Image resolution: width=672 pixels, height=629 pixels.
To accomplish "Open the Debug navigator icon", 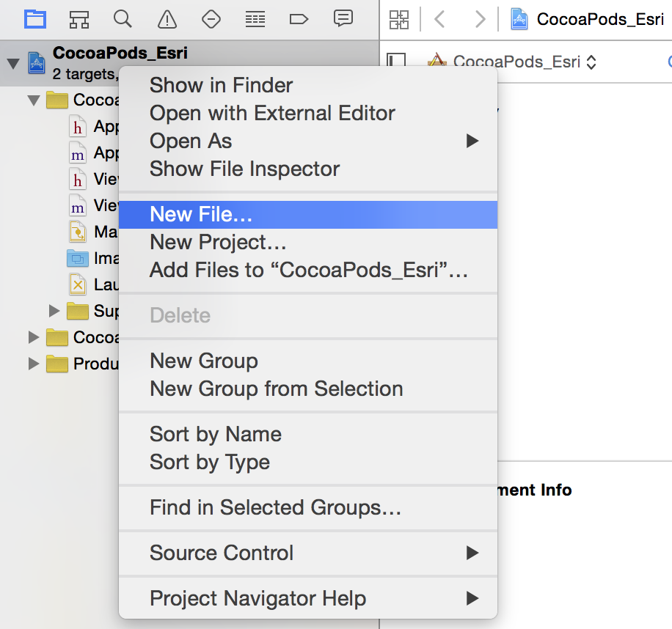I will tap(255, 20).
